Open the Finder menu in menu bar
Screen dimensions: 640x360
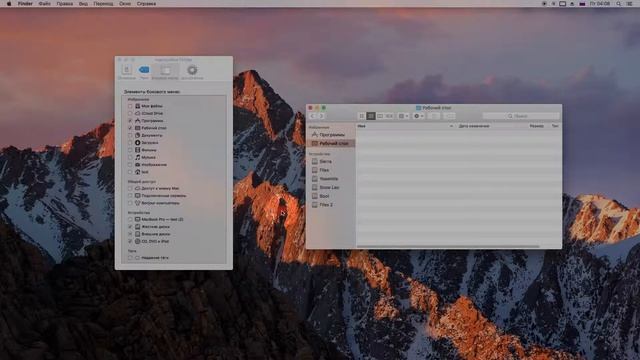click(x=25, y=4)
